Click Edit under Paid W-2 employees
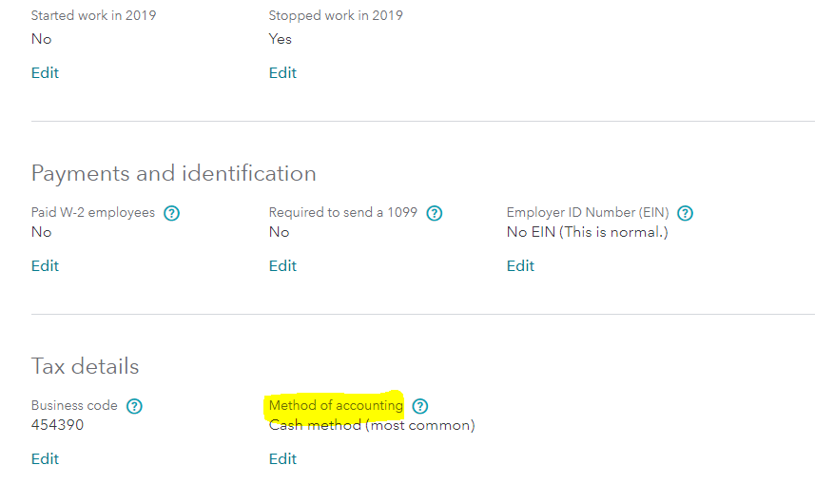The width and height of the screenshot is (815, 504). click(x=45, y=266)
